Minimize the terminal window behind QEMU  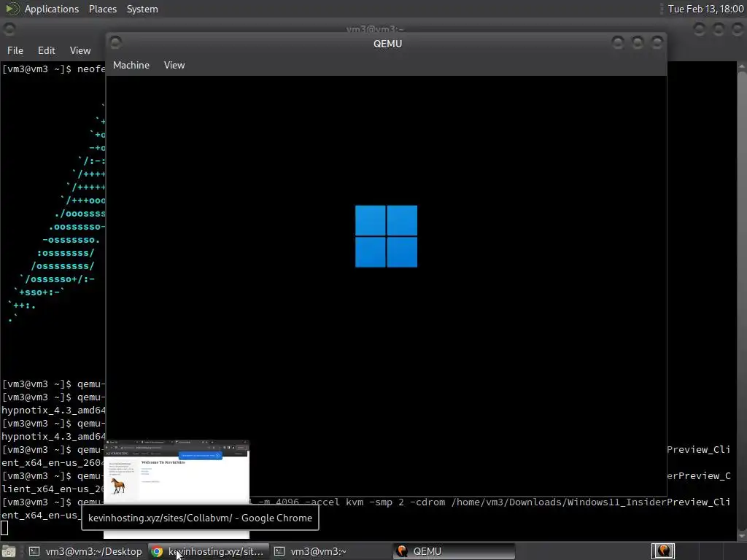[x=699, y=29]
